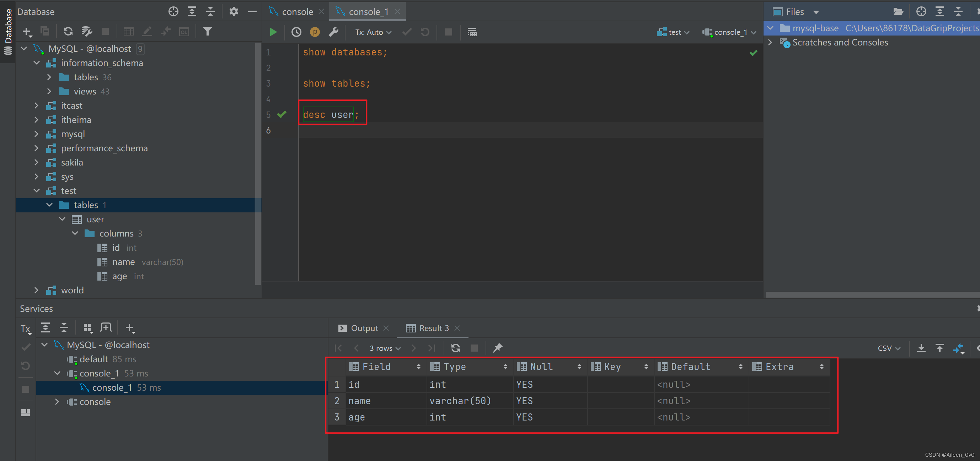Click the Files panel horizontal scrollbar
This screenshot has width=980, height=461.
point(871,294)
